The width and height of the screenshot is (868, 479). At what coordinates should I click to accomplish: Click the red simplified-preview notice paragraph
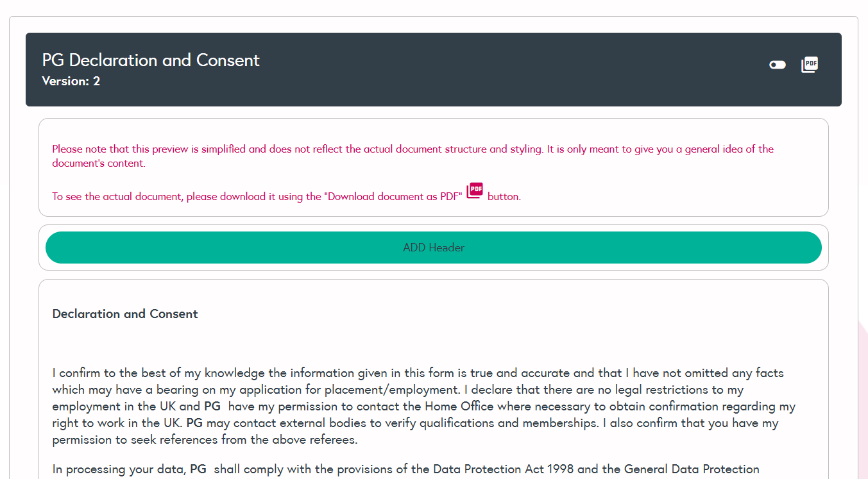413,156
